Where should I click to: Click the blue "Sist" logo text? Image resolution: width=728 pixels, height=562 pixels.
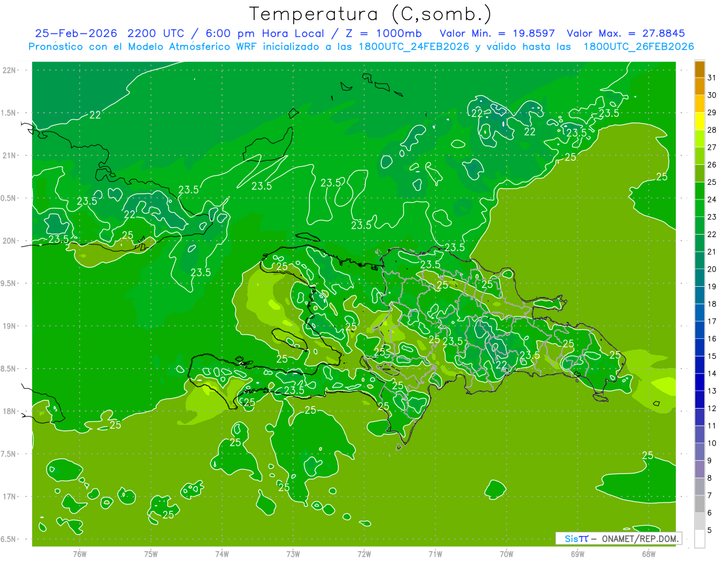point(576,538)
